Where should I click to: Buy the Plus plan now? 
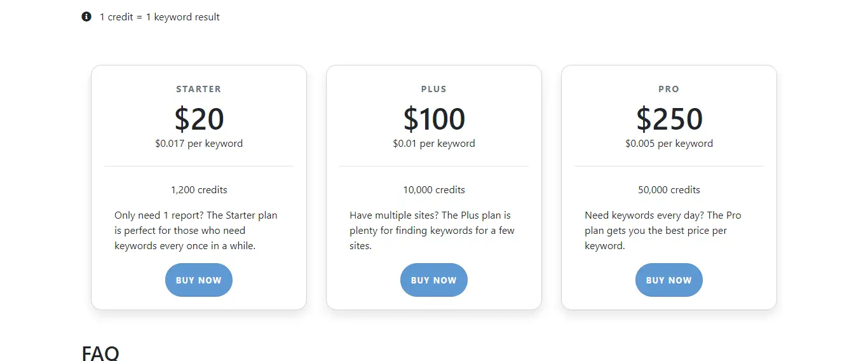[434, 280]
